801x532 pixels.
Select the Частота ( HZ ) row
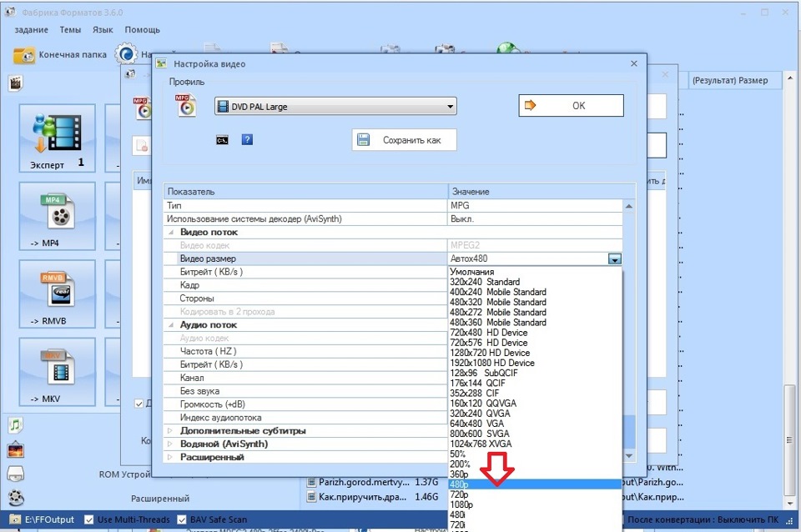click(305, 352)
